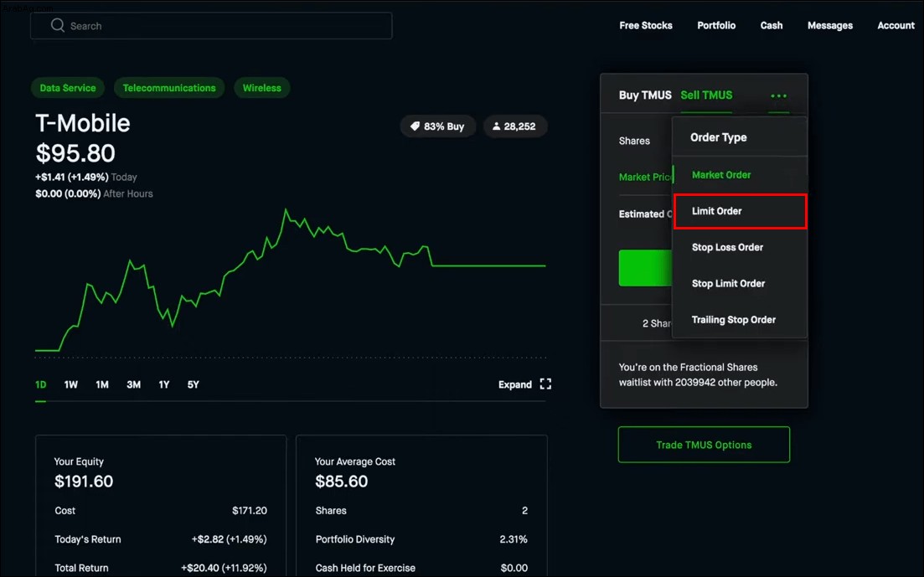Click the Cost $171.20 value
924x577 pixels.
coord(250,510)
